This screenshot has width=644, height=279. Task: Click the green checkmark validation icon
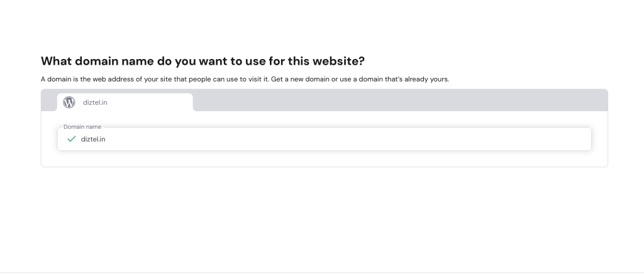(71, 139)
